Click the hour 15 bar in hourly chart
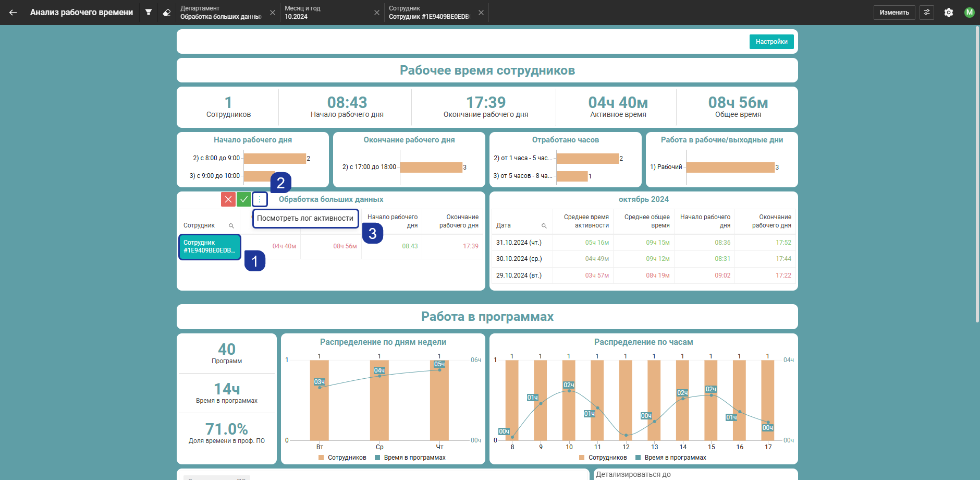 point(711,400)
